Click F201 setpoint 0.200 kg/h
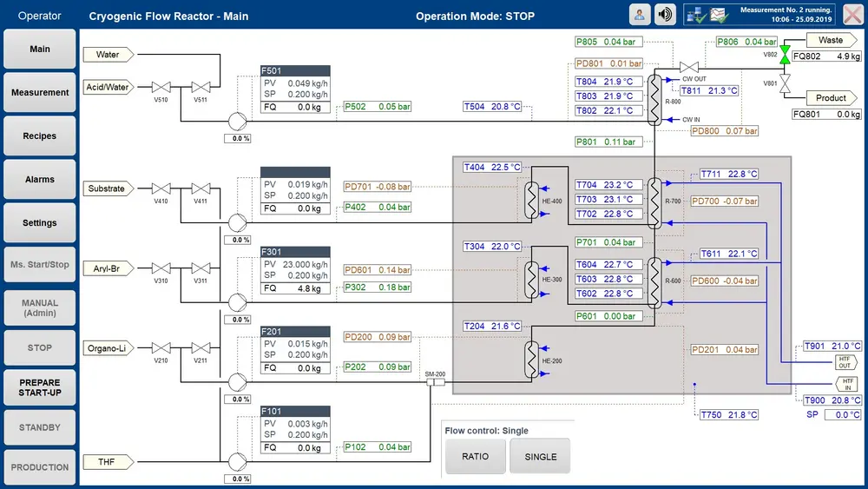Viewport: 868px width, 489px height. [x=308, y=354]
